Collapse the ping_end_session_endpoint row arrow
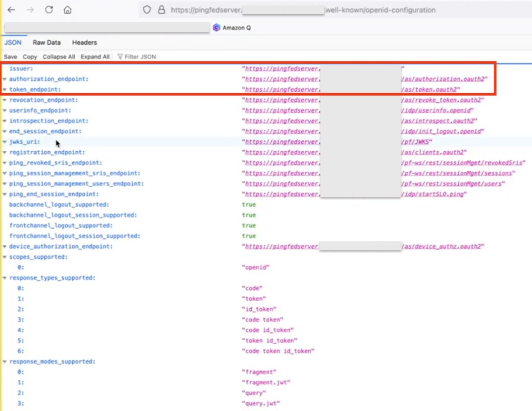 pyautogui.click(x=5, y=194)
